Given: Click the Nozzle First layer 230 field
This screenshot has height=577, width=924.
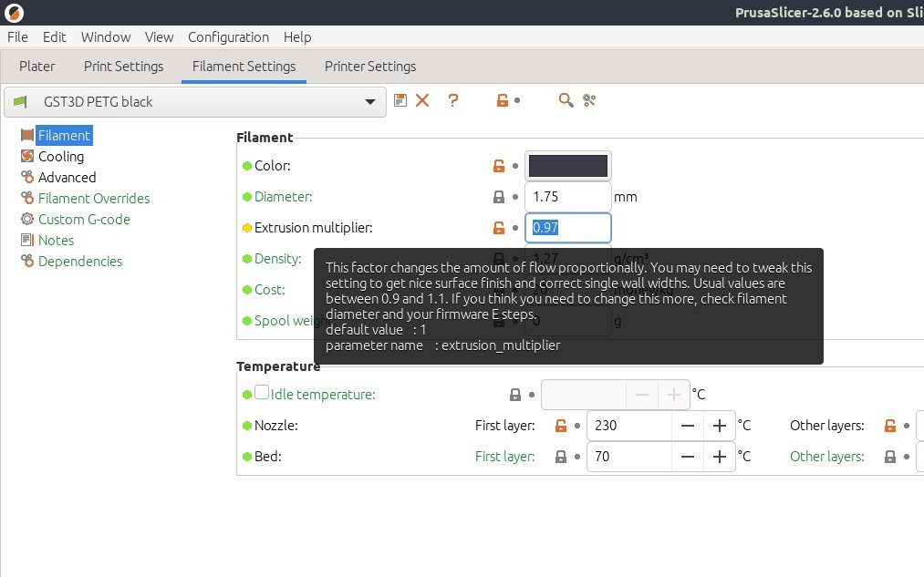Looking at the screenshot, I should (629, 426).
